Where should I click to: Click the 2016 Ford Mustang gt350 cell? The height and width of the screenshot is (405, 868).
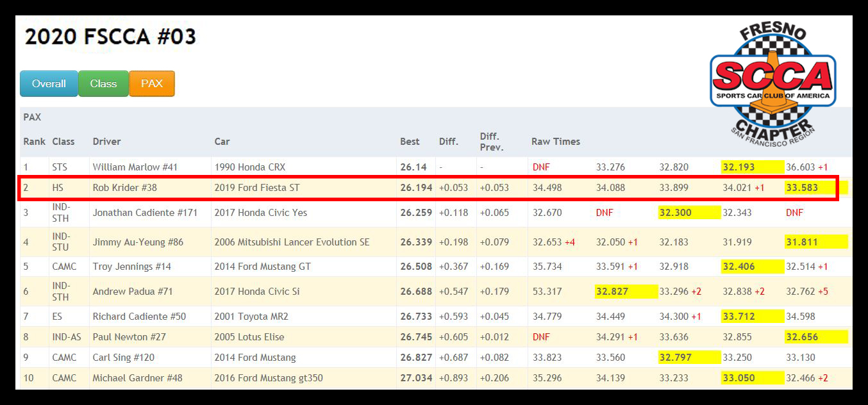pyautogui.click(x=269, y=377)
